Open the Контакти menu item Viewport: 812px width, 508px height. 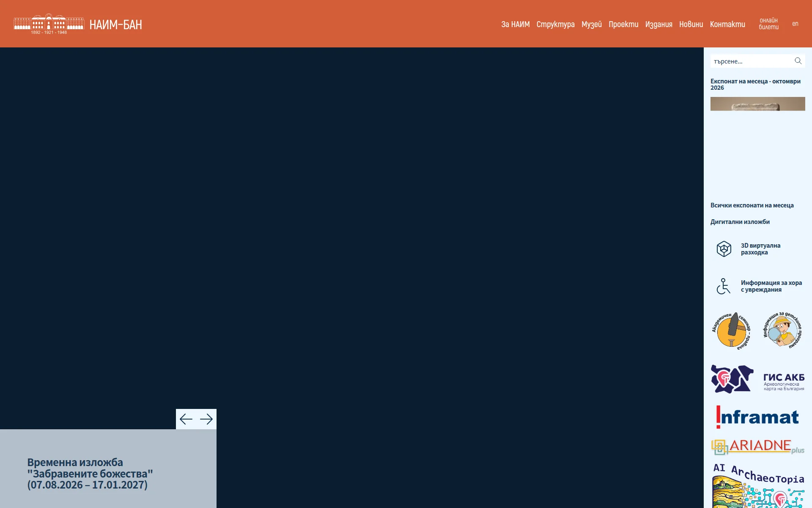(727, 24)
